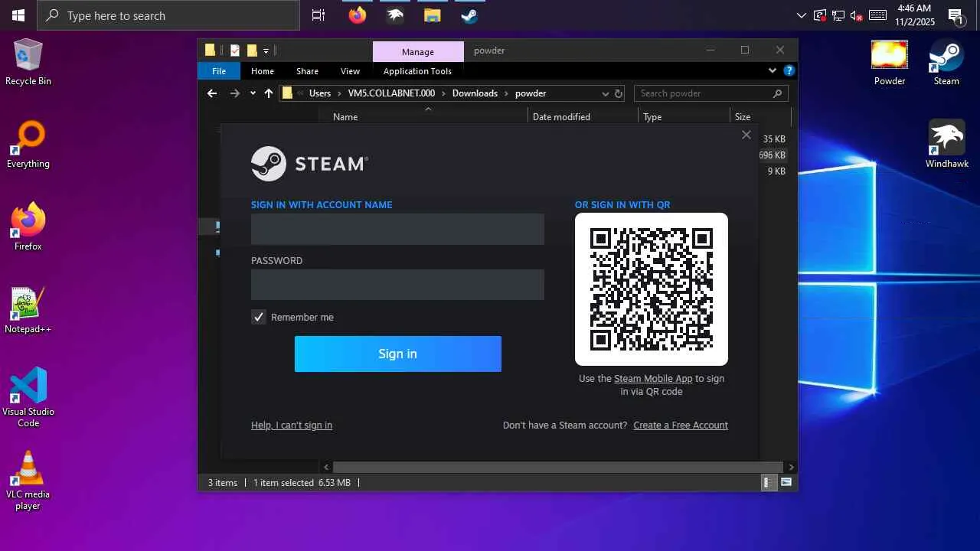
Task: Click the Search powder box
Action: 710,93
